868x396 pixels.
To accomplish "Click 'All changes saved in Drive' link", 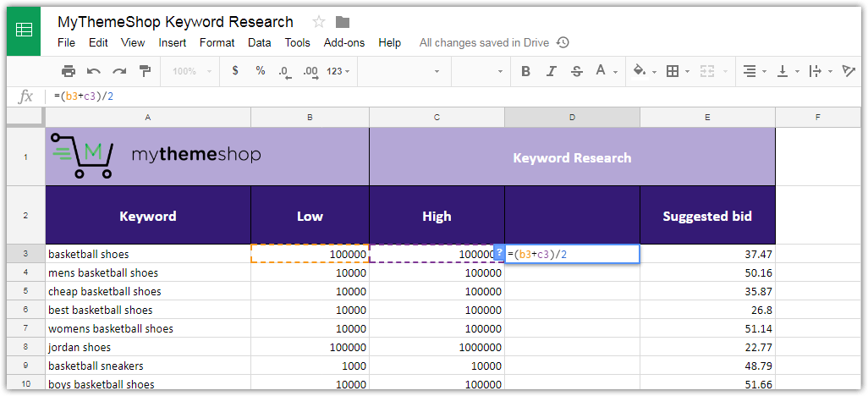I will 484,42.
